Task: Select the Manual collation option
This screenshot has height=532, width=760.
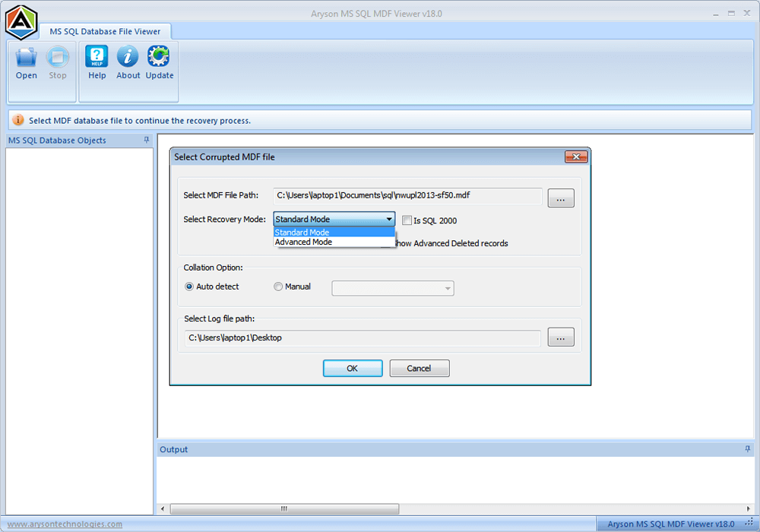Action: 277,287
